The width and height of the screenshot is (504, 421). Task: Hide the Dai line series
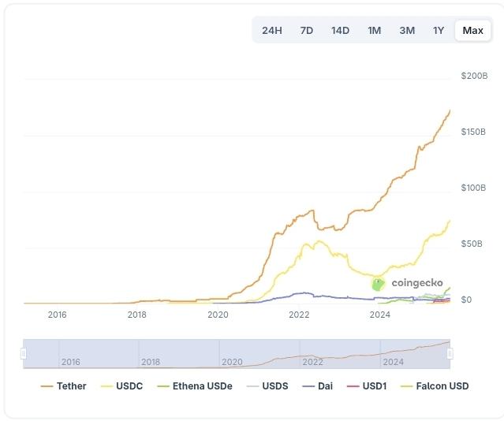[x=319, y=386]
